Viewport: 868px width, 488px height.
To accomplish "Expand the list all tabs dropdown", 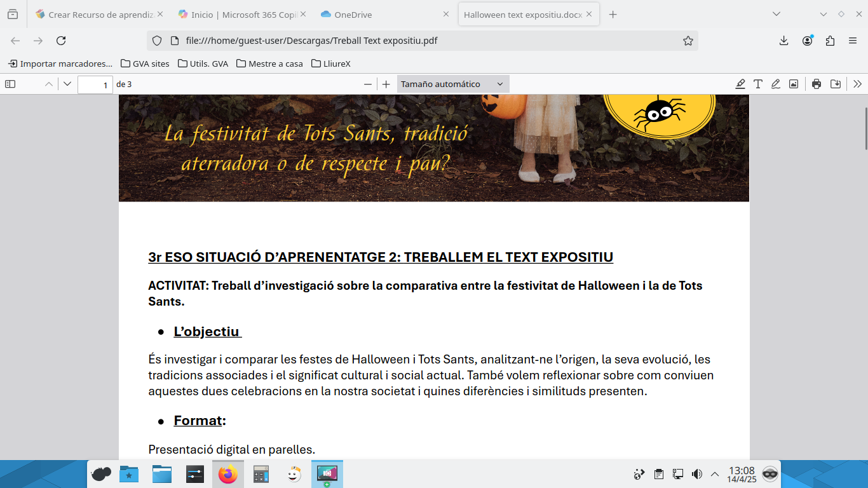I will (x=776, y=14).
